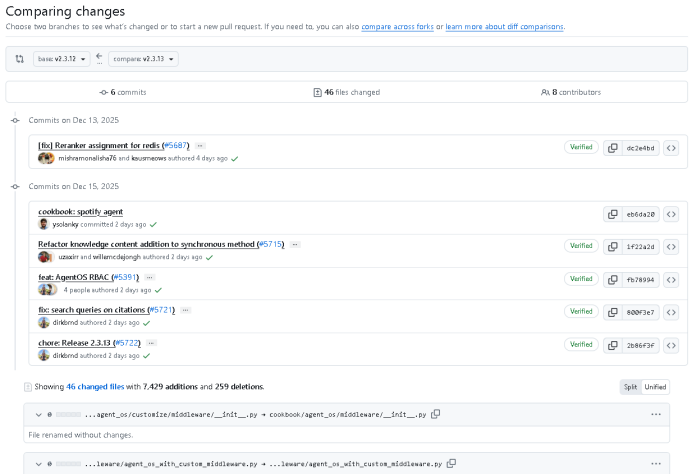Browse repository at commit 2b86f3f
Screen dimensions: 692x475
coord(671,345)
